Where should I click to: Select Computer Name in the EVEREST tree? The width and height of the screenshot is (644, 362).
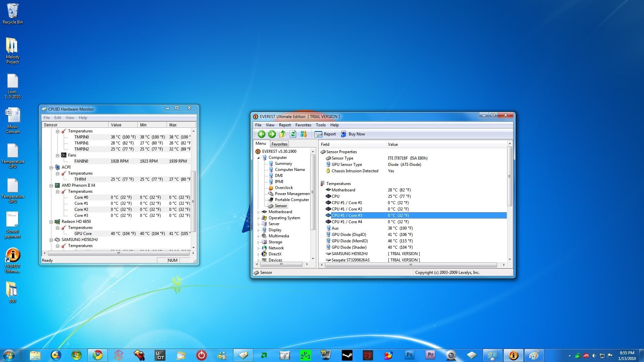pyautogui.click(x=290, y=170)
